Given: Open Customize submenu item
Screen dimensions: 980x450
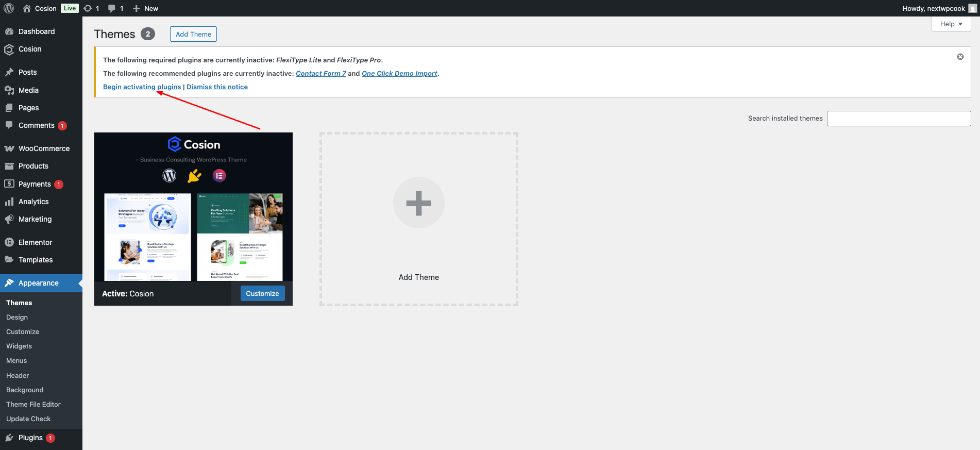Looking at the screenshot, I should pyautogui.click(x=23, y=331).
